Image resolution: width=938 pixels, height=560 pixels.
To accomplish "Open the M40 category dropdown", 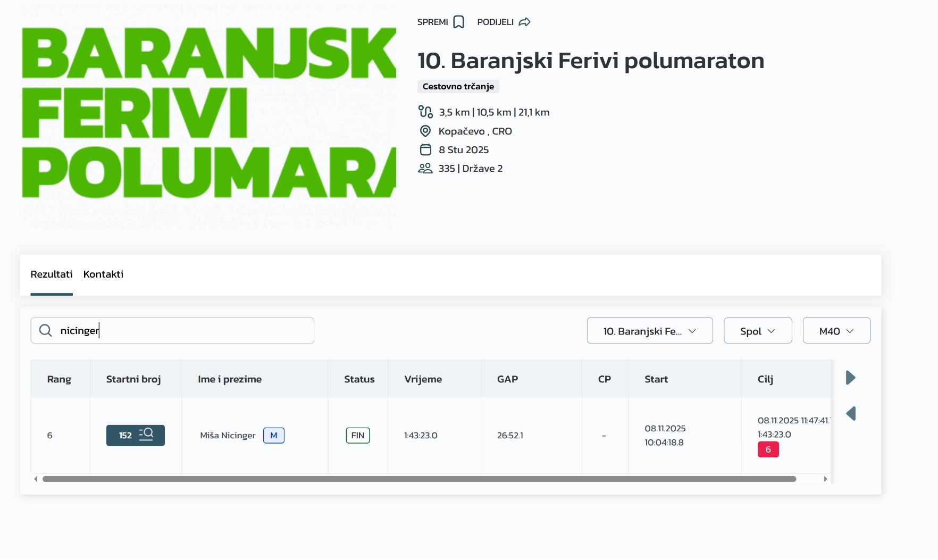I will [836, 331].
